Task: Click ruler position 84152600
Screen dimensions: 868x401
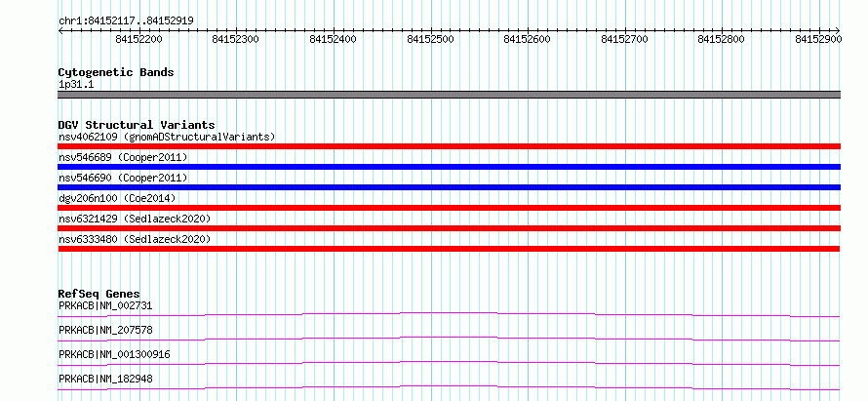Action: (x=528, y=39)
